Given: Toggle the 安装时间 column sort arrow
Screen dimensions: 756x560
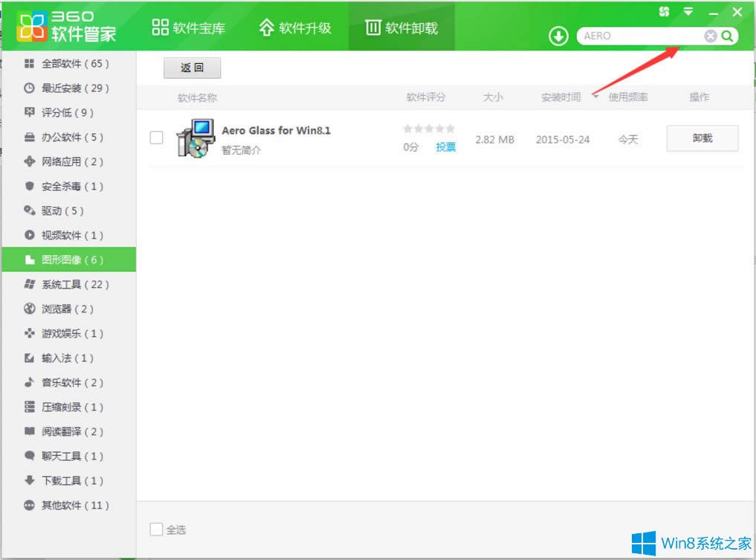Looking at the screenshot, I should 595,96.
